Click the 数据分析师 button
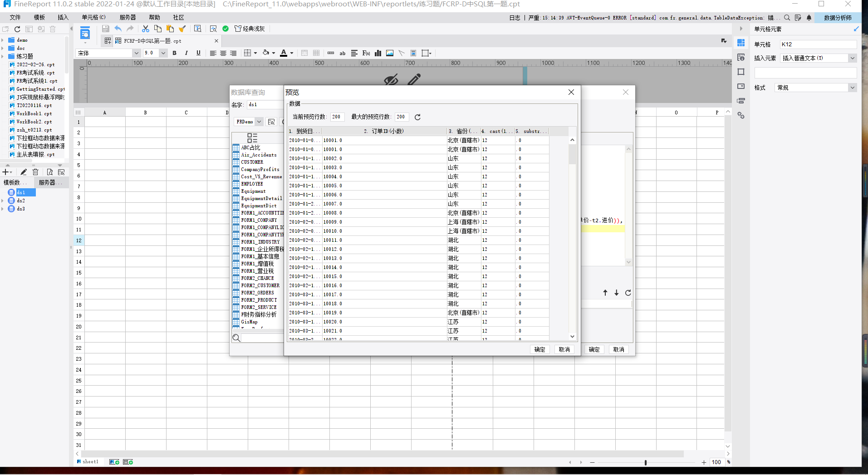 [x=838, y=18]
